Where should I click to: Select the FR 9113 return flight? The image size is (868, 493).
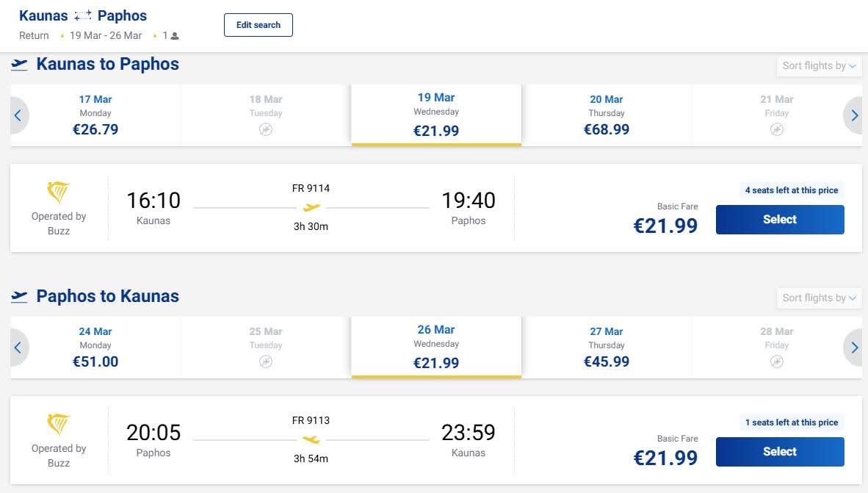(x=780, y=451)
